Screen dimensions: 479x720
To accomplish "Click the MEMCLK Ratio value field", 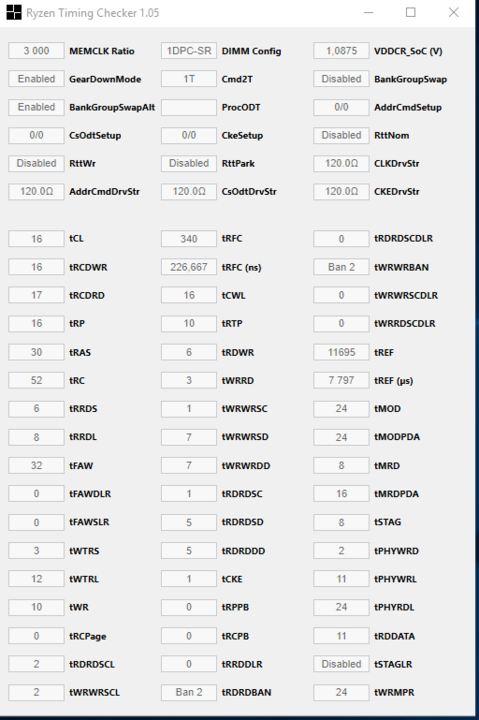I will (36, 51).
